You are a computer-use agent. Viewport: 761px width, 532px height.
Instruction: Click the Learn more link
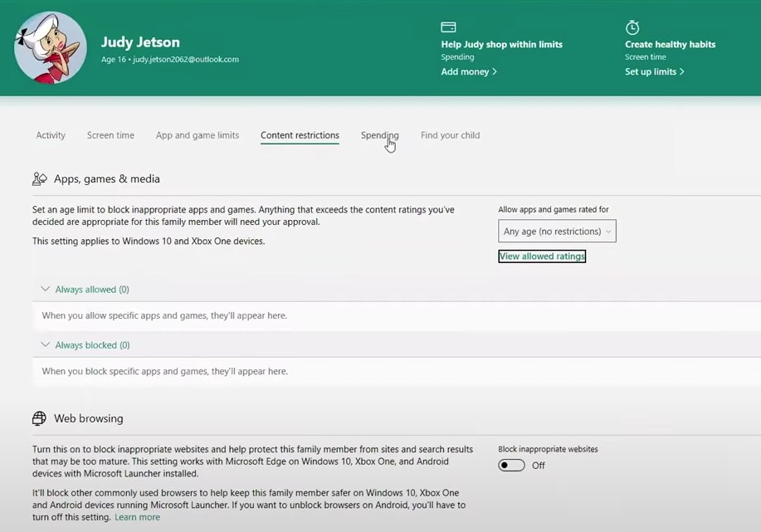click(x=136, y=516)
